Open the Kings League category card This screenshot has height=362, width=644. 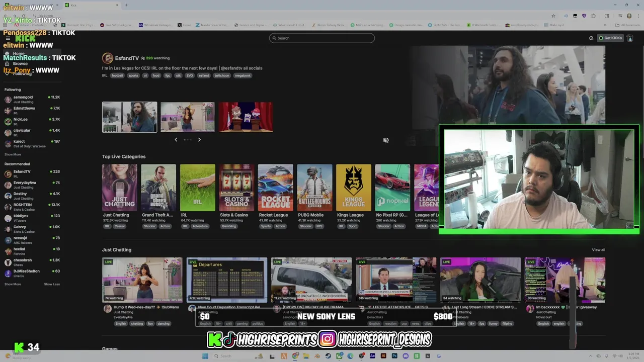tap(354, 188)
